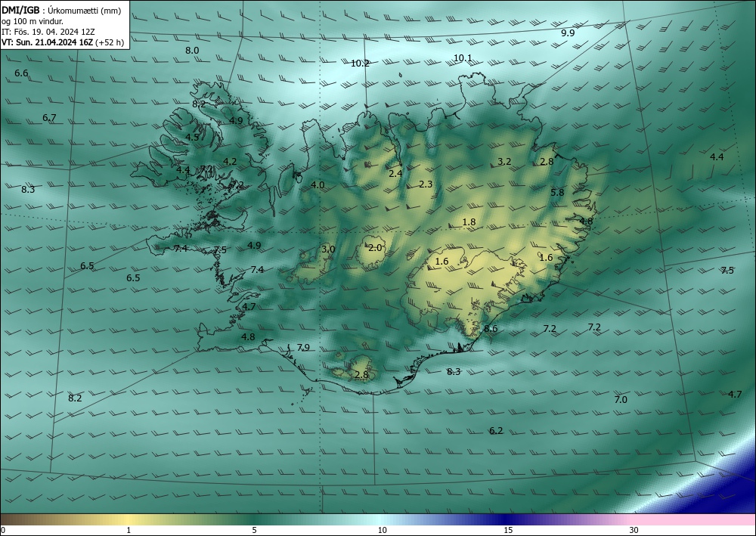Viewport: 756px width, 536px height.
Task: Click the '15' tick on the colour scale
Action: tap(508, 530)
